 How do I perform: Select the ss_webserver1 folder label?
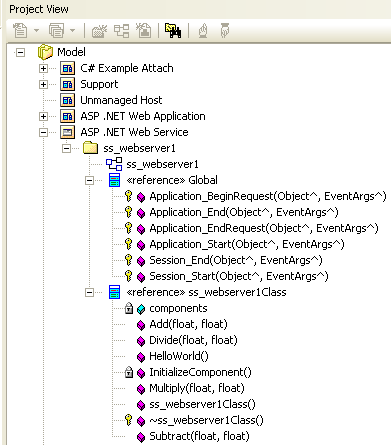click(139, 148)
